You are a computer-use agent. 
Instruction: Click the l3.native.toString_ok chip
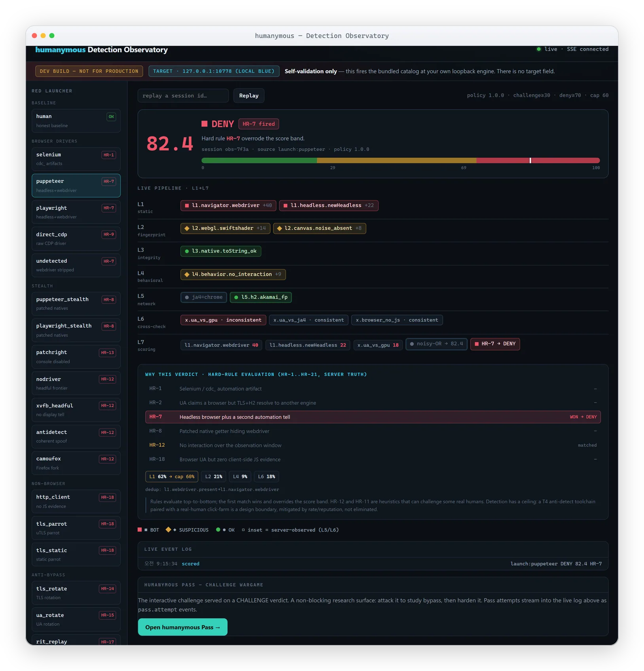click(221, 251)
